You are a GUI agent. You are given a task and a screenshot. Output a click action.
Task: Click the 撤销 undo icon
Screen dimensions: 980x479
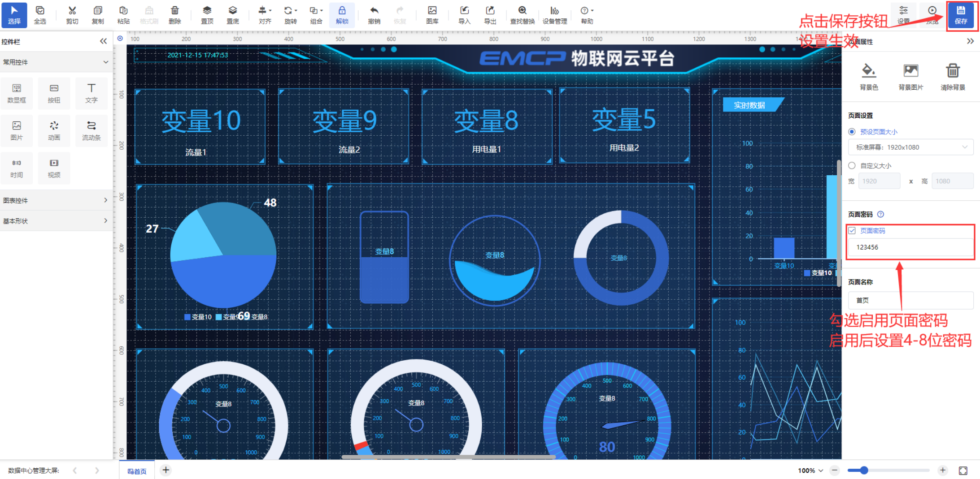(x=374, y=15)
